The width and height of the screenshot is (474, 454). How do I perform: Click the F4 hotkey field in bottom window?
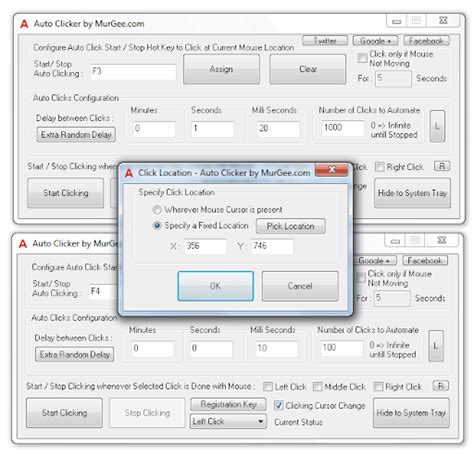pos(104,292)
